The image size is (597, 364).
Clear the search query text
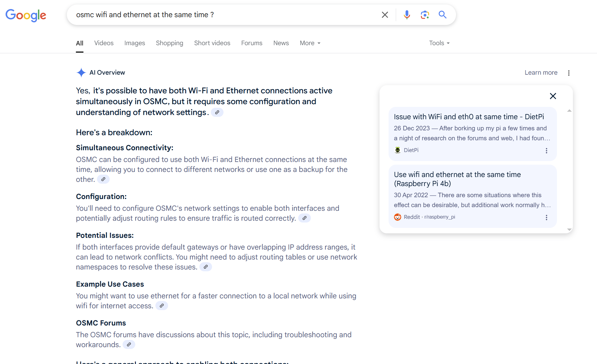point(385,15)
